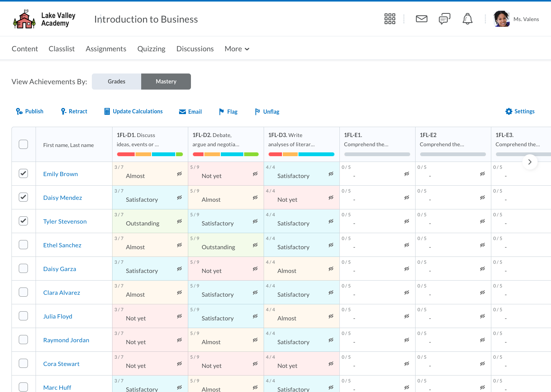This screenshot has height=392, width=551.
Task: Open Update Calculations
Action: point(106,111)
